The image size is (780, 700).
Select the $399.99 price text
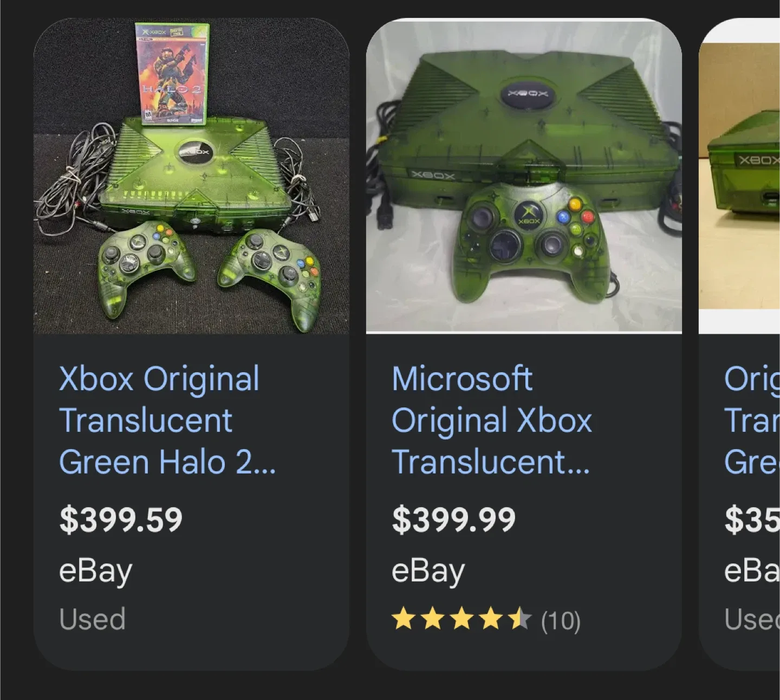pyautogui.click(x=455, y=519)
